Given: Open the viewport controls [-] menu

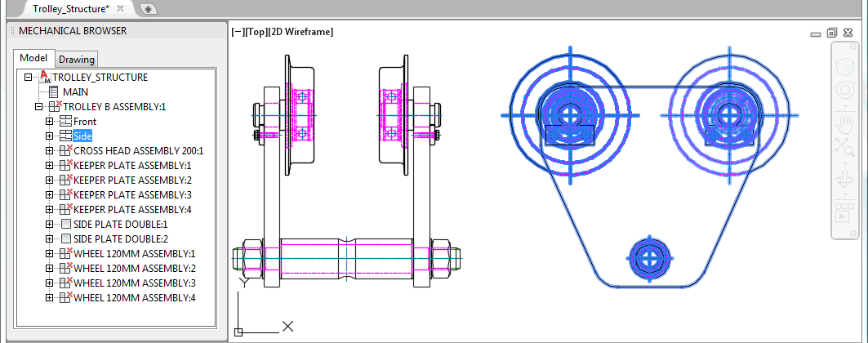Looking at the screenshot, I should [x=238, y=32].
